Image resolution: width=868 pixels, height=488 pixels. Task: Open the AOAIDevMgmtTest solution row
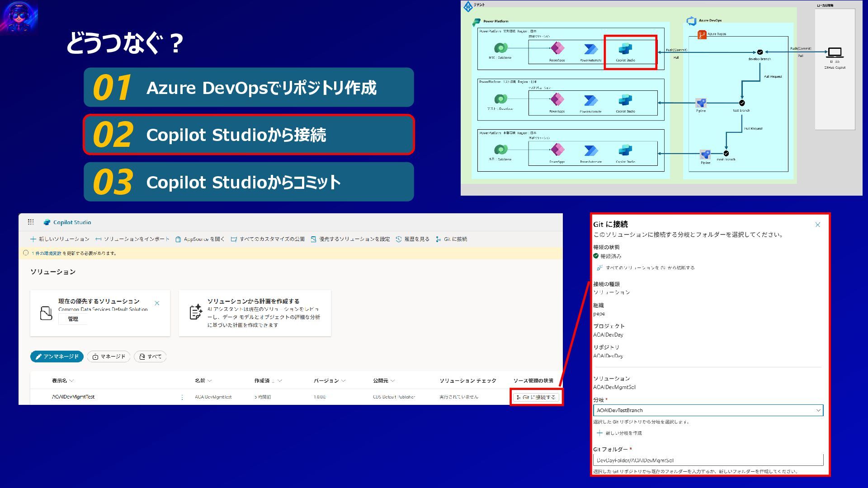[73, 397]
